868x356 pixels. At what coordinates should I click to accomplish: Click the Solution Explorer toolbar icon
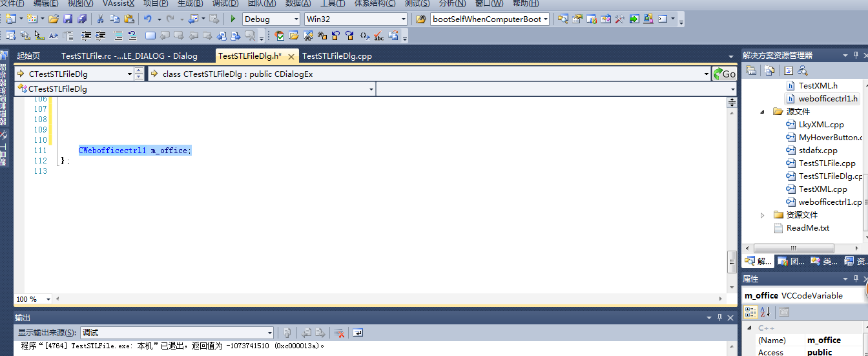pyautogui.click(x=563, y=19)
